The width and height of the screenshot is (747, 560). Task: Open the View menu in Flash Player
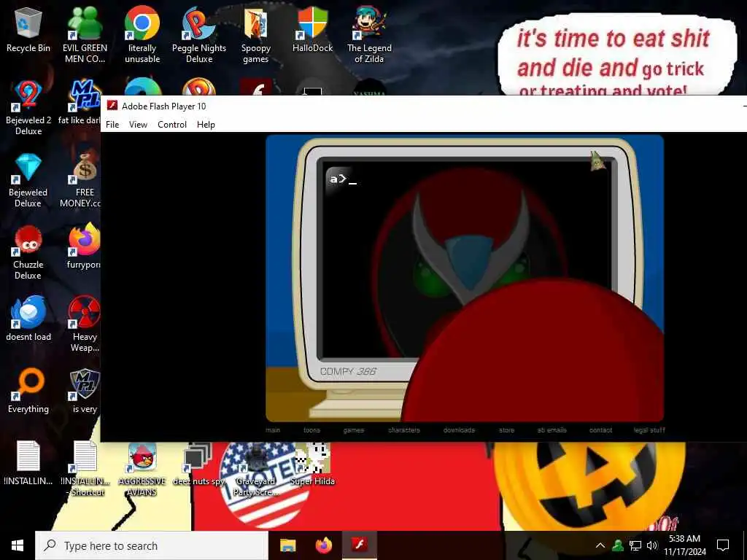coord(138,124)
